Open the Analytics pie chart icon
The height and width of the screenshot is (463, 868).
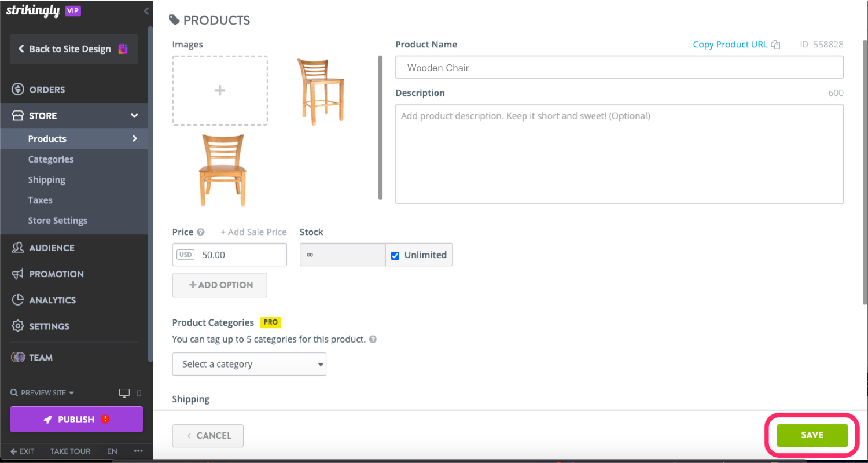pos(17,300)
